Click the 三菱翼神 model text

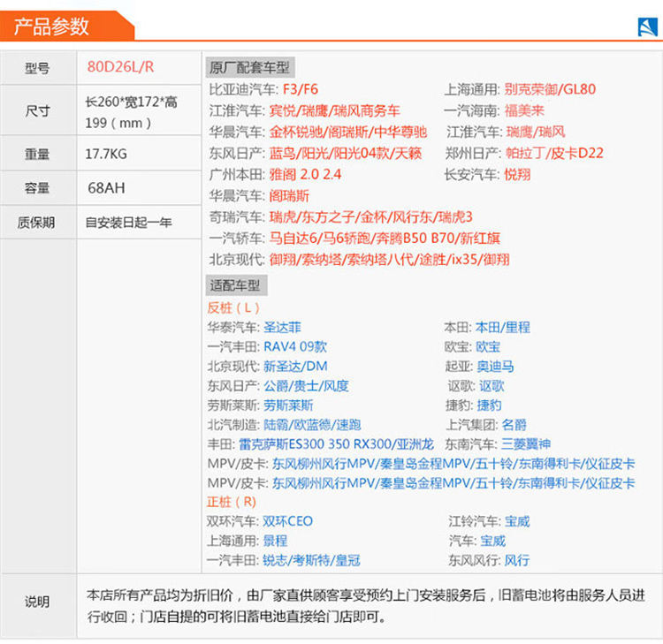click(x=526, y=444)
